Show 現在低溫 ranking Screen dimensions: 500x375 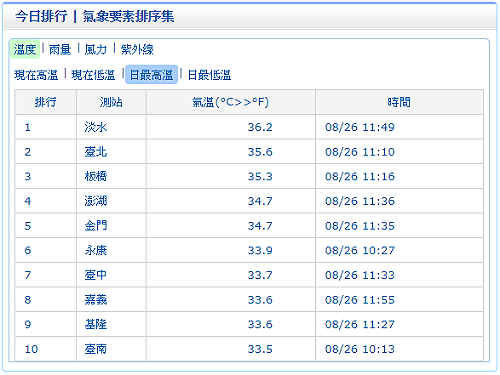point(93,75)
